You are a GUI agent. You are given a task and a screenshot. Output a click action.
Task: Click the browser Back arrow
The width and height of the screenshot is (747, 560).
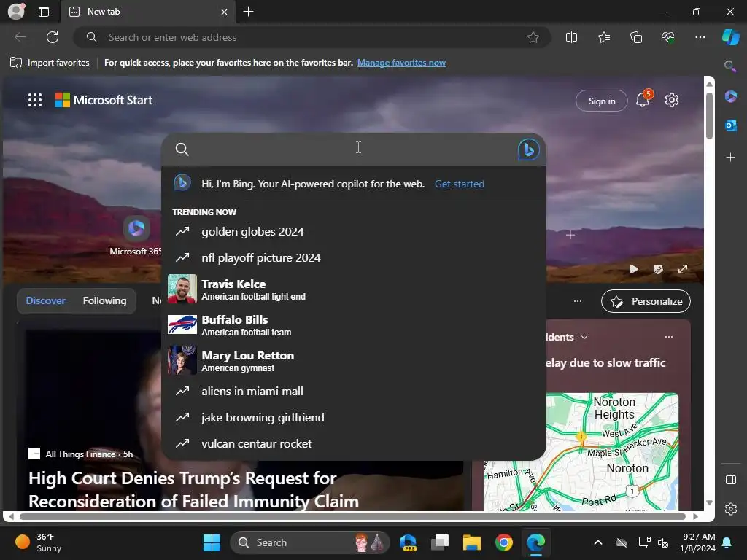(x=20, y=37)
